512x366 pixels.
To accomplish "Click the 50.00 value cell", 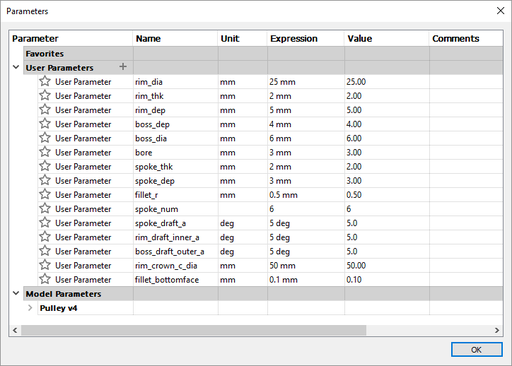I will click(387, 265).
